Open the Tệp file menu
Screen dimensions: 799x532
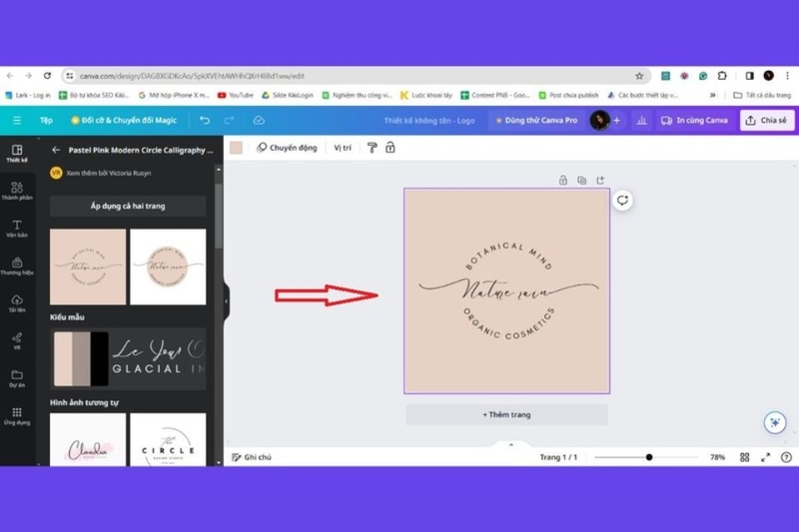click(x=46, y=120)
